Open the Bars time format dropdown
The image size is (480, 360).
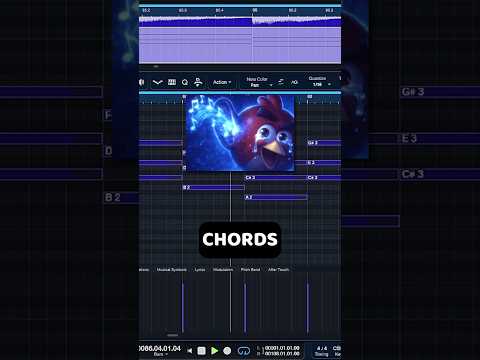point(161,354)
